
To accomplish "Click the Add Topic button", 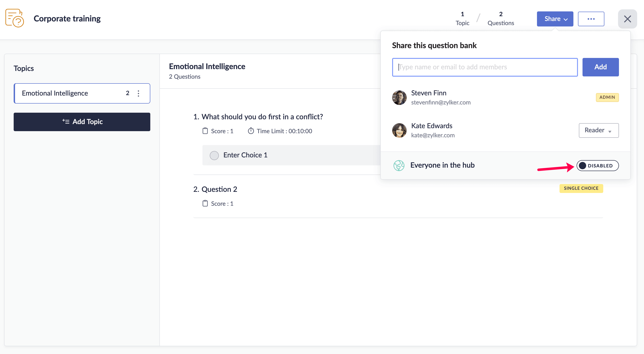I will (82, 122).
